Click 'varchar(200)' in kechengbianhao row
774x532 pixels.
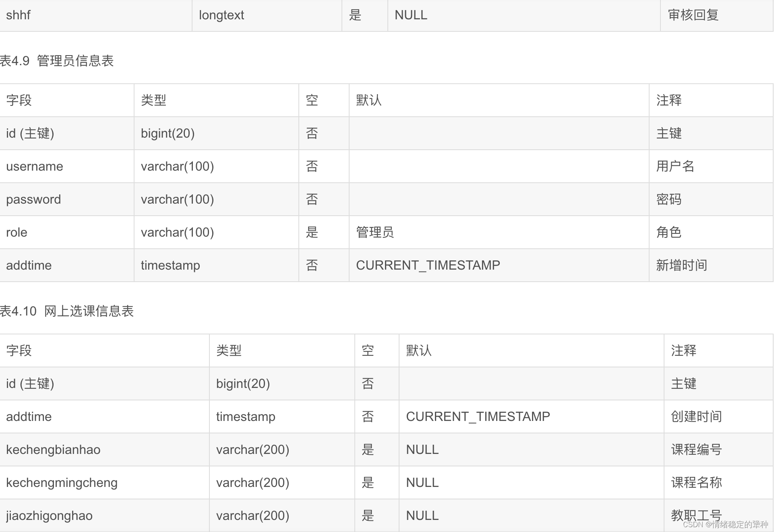252,450
